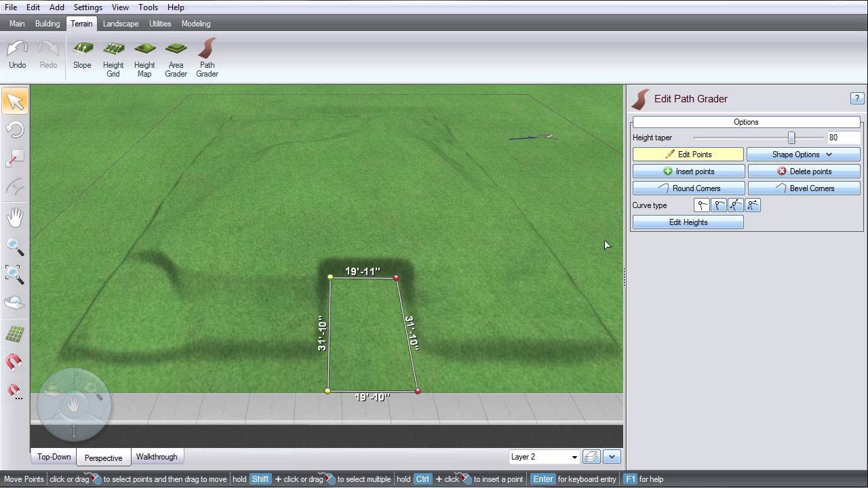Switch to the Terrain tab
868x488 pixels.
[81, 24]
